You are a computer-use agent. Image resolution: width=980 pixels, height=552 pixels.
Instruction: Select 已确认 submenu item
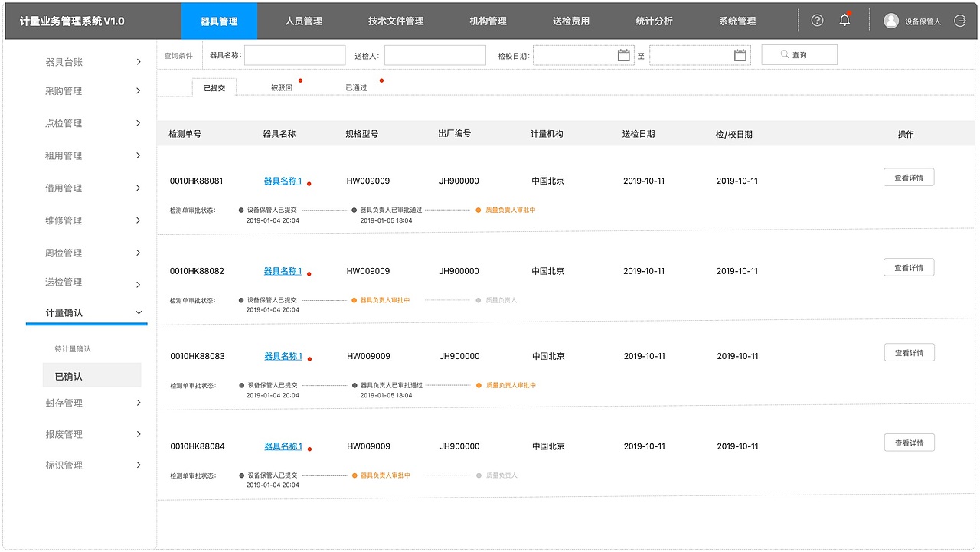pos(92,375)
